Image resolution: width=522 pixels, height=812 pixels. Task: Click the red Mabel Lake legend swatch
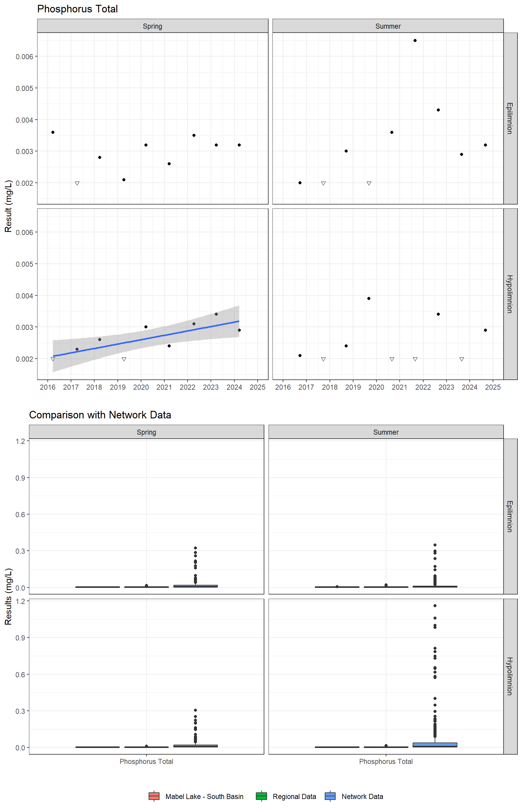[154, 796]
